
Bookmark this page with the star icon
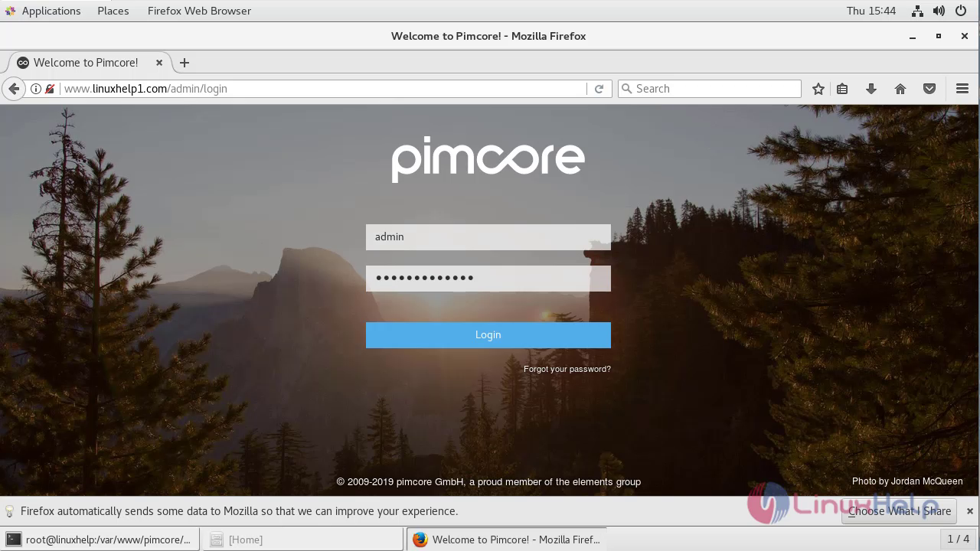click(818, 89)
